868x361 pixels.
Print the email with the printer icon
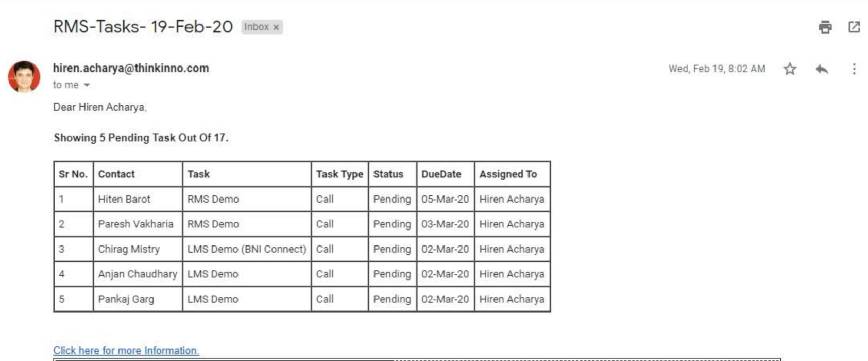(825, 27)
